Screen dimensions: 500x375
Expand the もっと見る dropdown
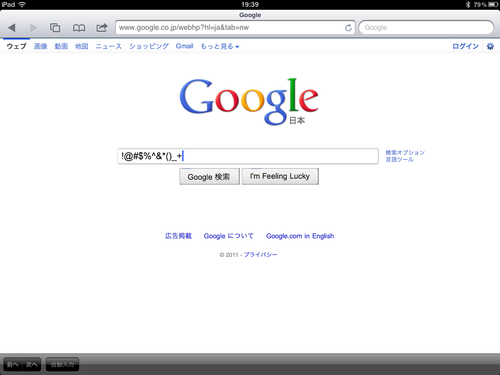(220, 46)
